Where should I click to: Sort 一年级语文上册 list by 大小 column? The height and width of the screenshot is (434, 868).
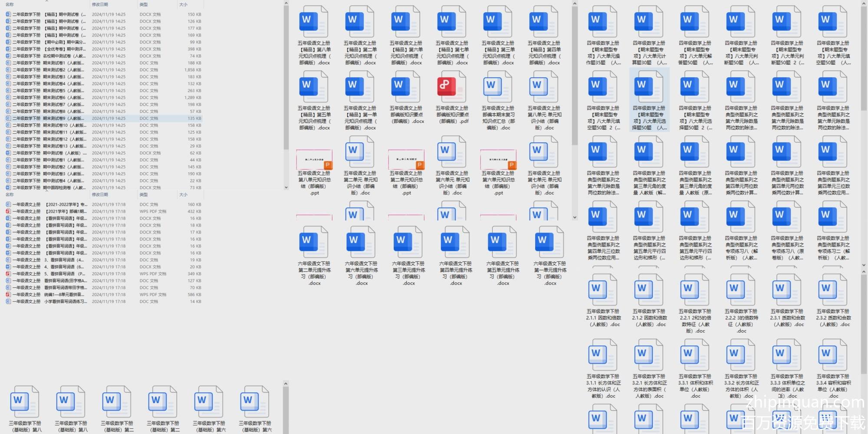coord(183,195)
